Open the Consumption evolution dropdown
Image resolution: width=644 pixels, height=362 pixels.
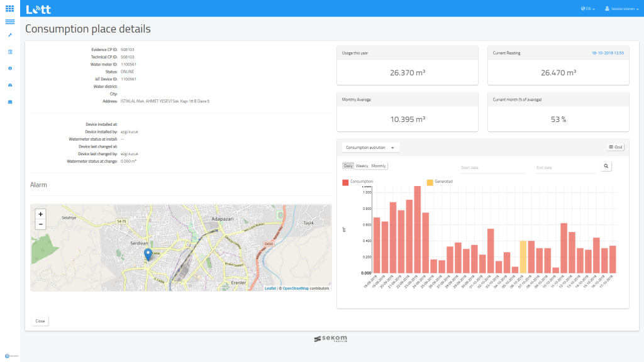[370, 147]
